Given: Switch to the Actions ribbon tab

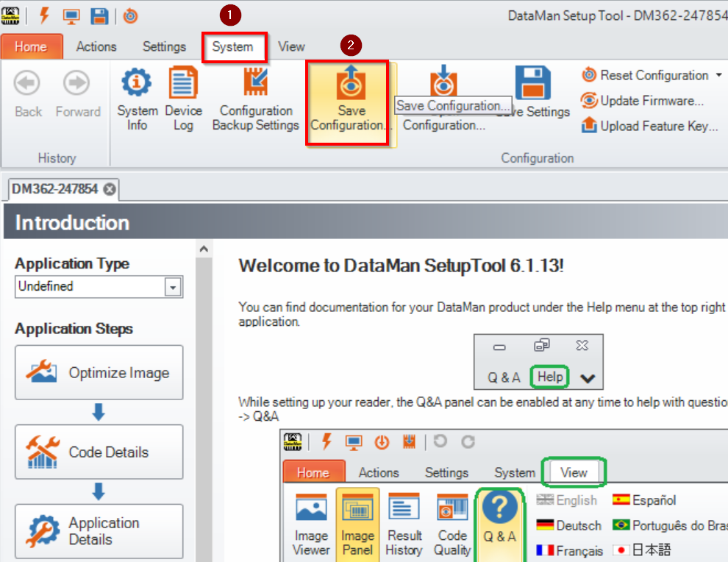Looking at the screenshot, I should [x=96, y=46].
